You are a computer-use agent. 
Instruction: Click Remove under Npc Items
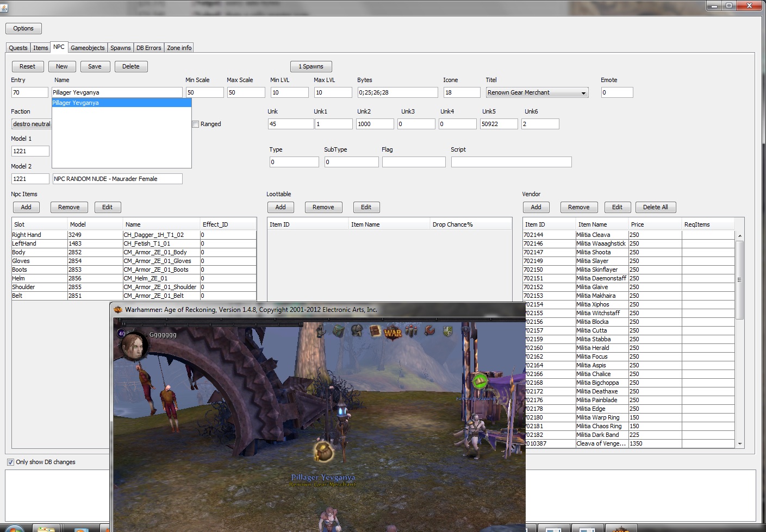point(69,207)
